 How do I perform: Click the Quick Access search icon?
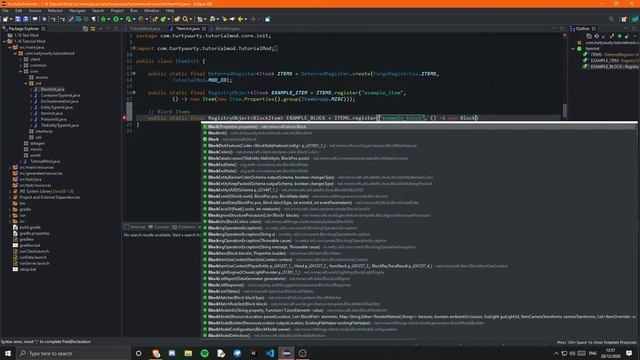(x=611, y=19)
